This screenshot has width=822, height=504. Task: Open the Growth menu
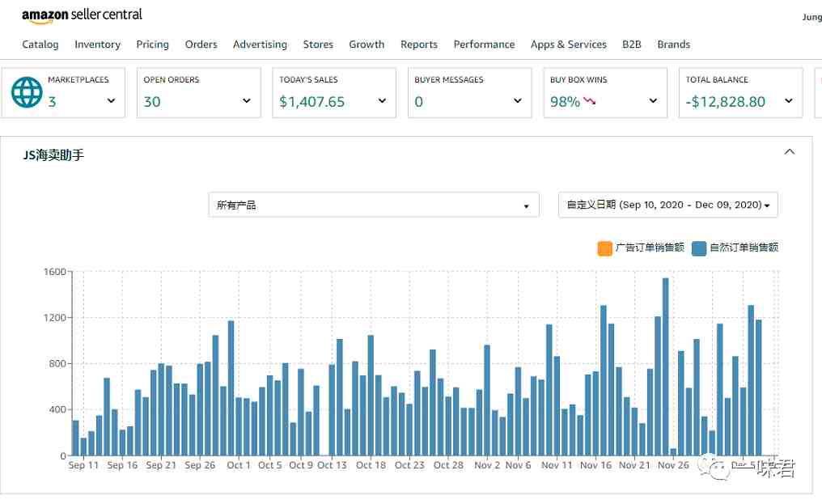[x=367, y=44]
